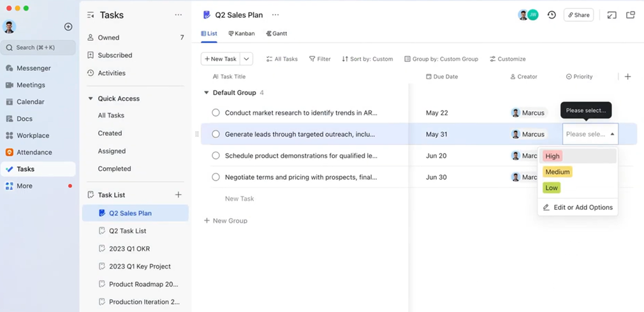Viewport: 644px width, 312px height.
Task: Complete the Negotiate terms and pricing task
Action: pos(216,177)
